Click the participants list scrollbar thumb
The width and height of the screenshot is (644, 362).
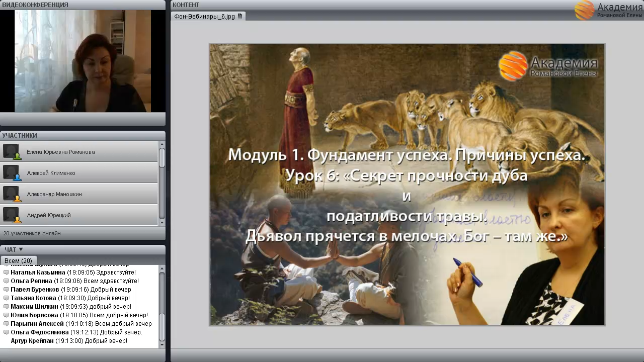tap(162, 157)
